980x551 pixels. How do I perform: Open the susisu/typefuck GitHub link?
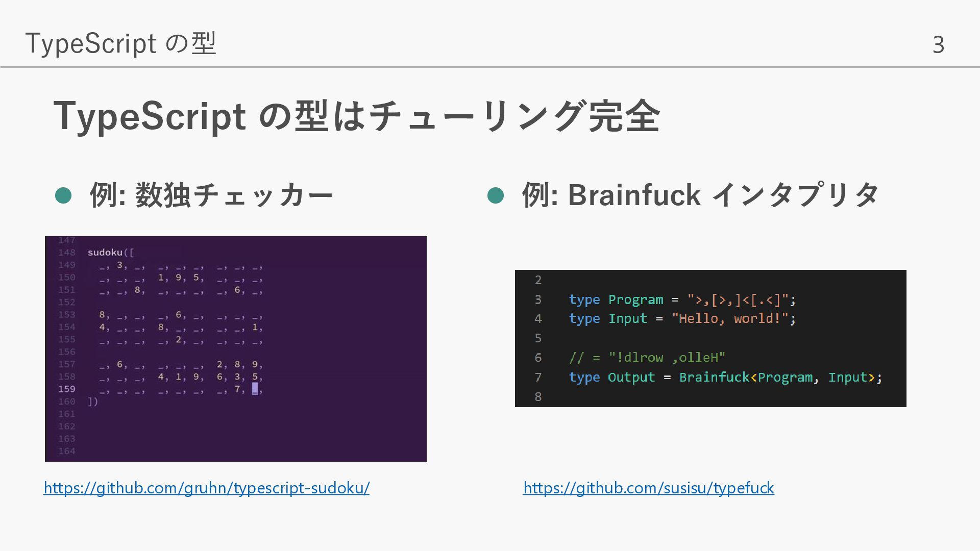click(x=648, y=488)
